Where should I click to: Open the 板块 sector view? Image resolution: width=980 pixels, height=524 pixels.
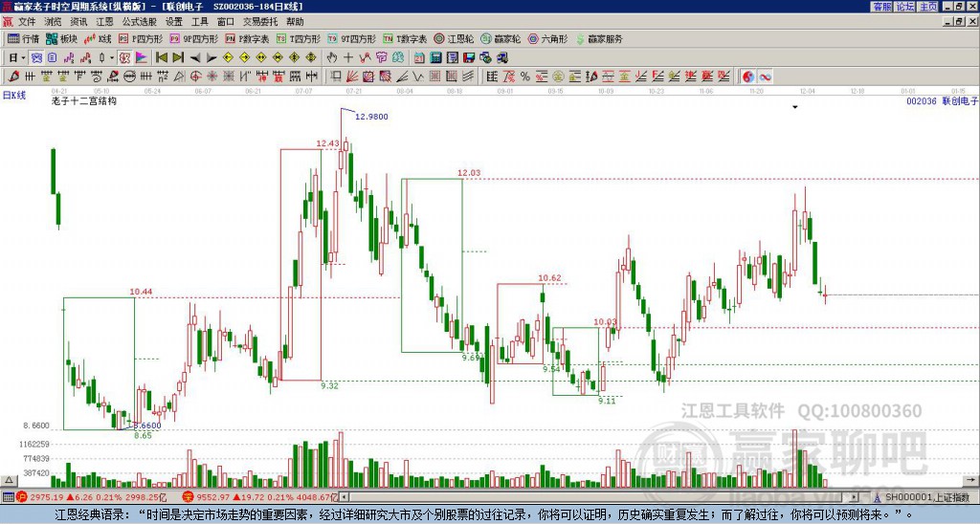click(x=62, y=38)
